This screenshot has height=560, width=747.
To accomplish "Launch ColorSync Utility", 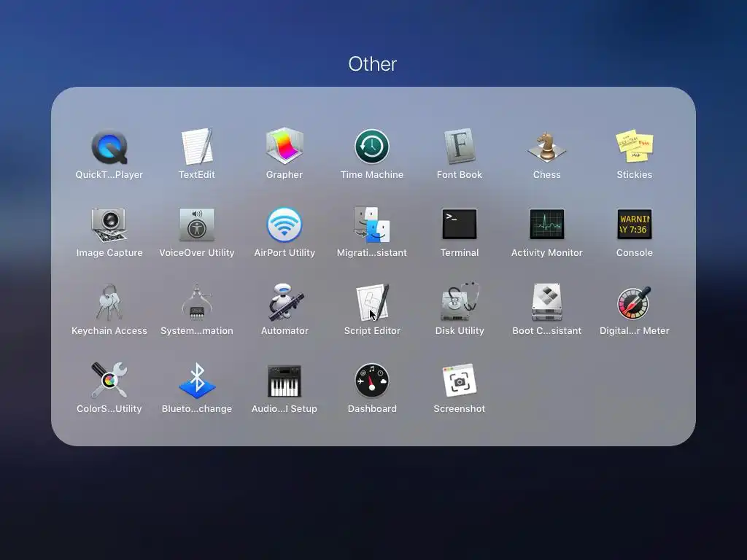I will [109, 380].
